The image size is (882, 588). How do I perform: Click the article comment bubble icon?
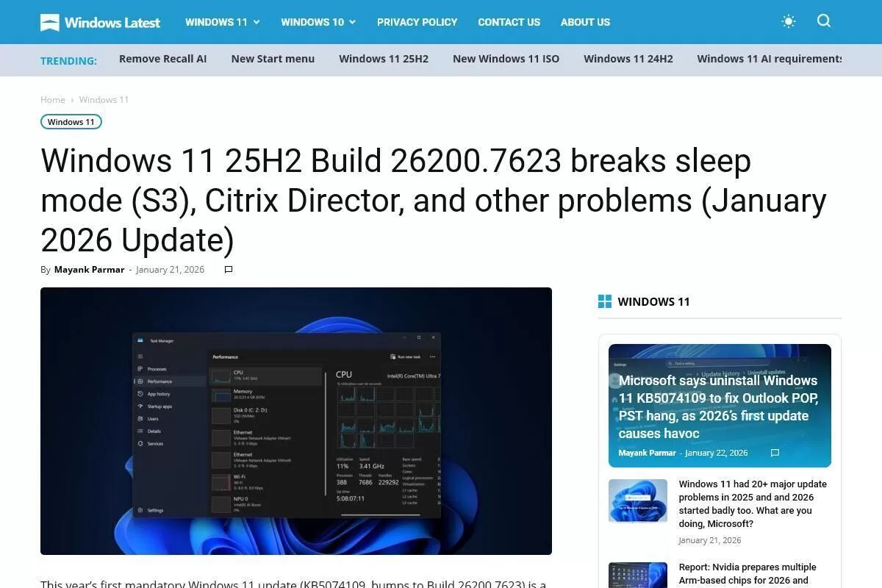point(229,270)
